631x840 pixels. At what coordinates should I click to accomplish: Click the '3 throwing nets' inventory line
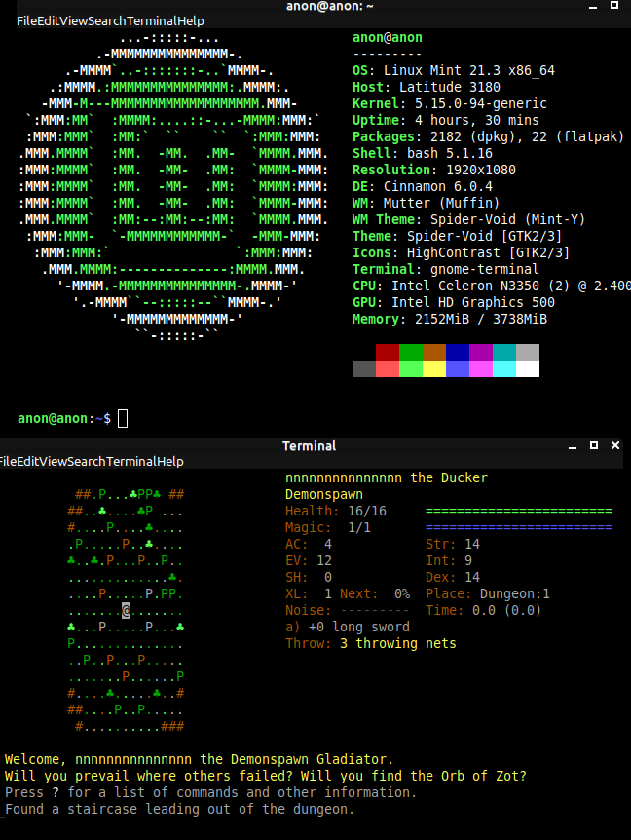pyautogui.click(x=397, y=643)
